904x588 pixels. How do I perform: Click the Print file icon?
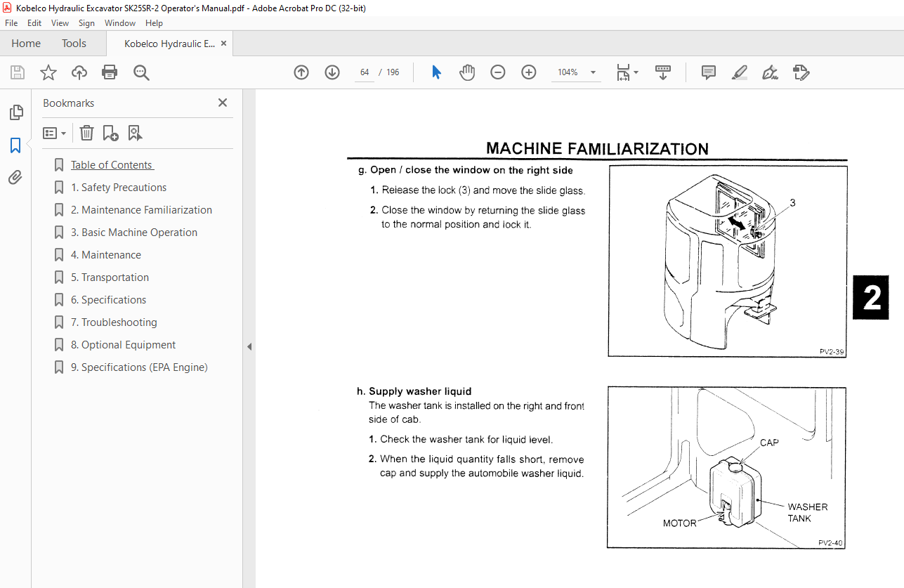pos(110,72)
